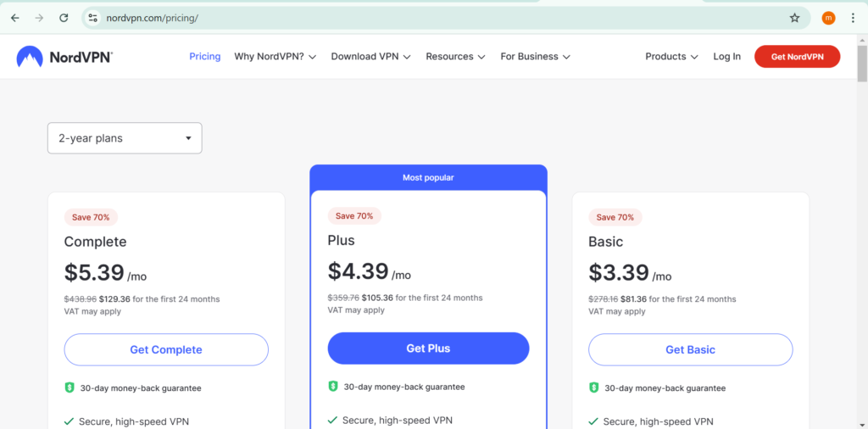Click the $105.36 total price text
Viewport: 868px width, 429px height.
(x=377, y=298)
